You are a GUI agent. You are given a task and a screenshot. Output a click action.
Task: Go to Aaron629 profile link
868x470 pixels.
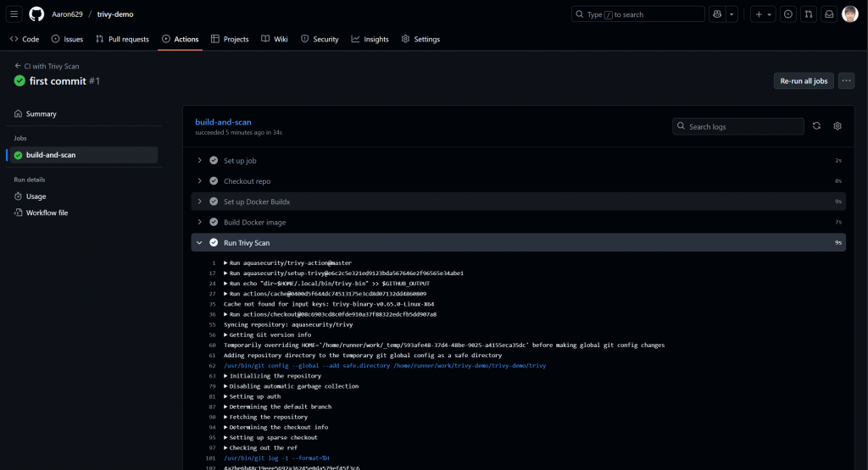[x=67, y=14]
